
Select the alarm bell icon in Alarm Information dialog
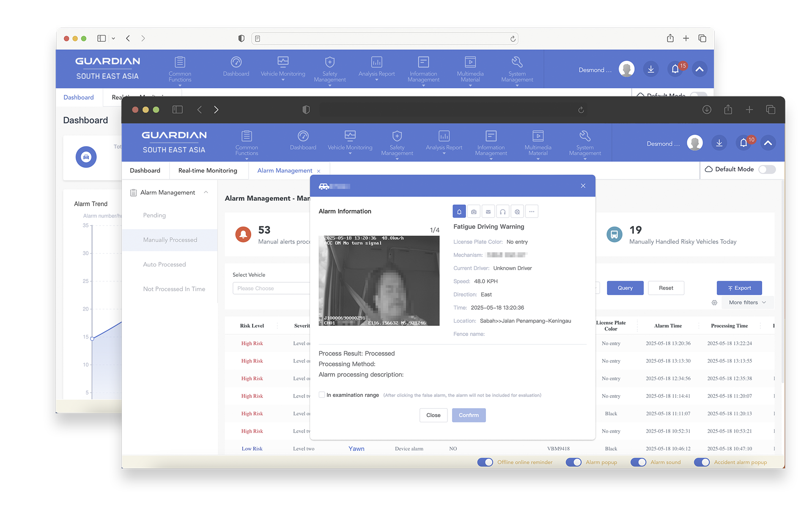(459, 212)
